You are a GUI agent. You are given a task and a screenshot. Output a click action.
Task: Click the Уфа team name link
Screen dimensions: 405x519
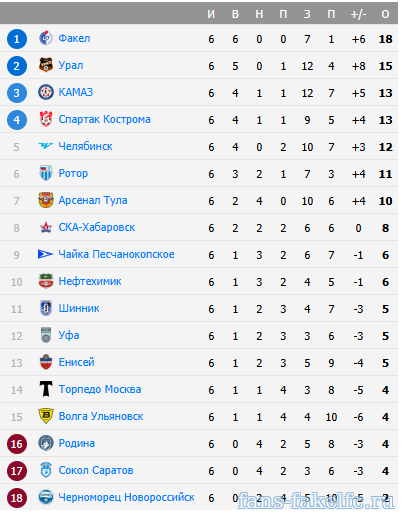pos(69,335)
